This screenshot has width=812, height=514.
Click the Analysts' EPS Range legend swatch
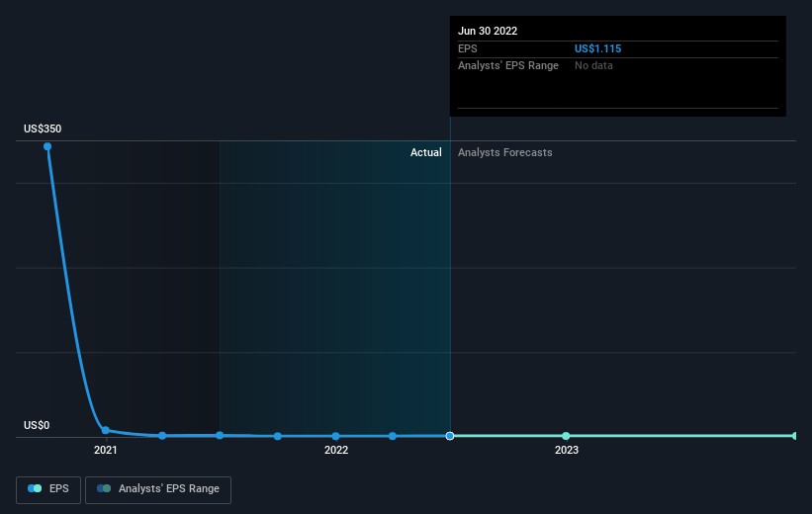tap(104, 488)
